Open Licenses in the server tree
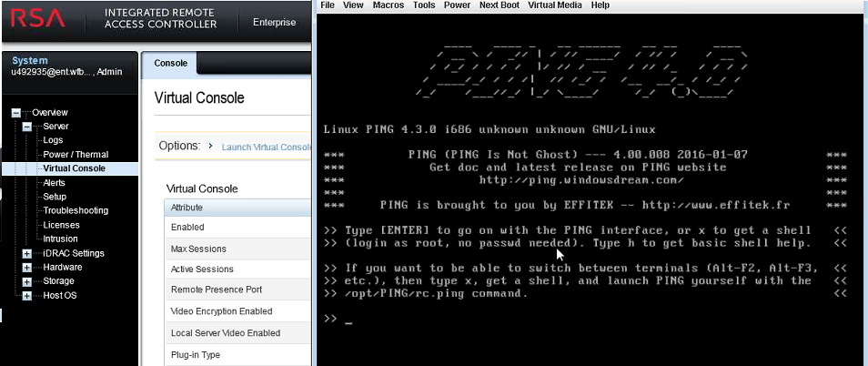868x366 pixels. [61, 225]
